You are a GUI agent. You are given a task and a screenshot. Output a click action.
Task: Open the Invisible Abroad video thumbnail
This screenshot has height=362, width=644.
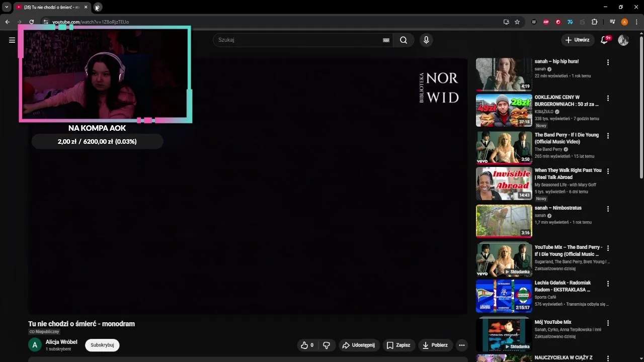tap(504, 184)
